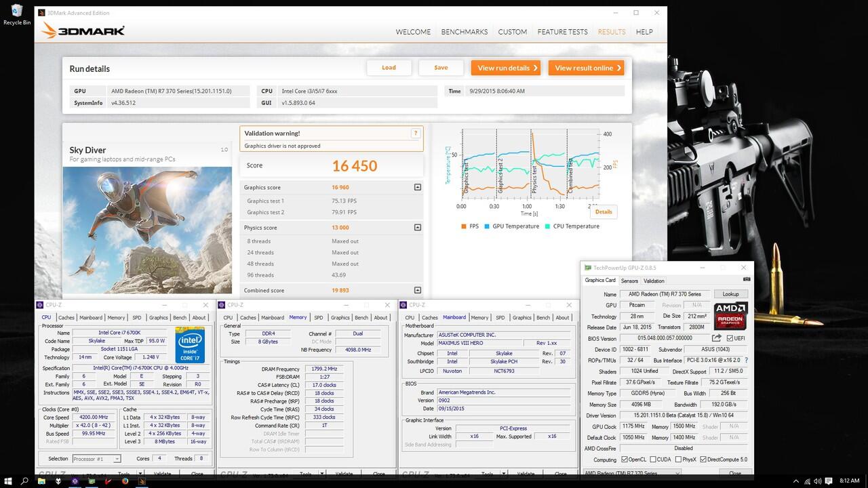The image size is (868, 488).
Task: Click the 3DMark logo
Action: [x=83, y=31]
